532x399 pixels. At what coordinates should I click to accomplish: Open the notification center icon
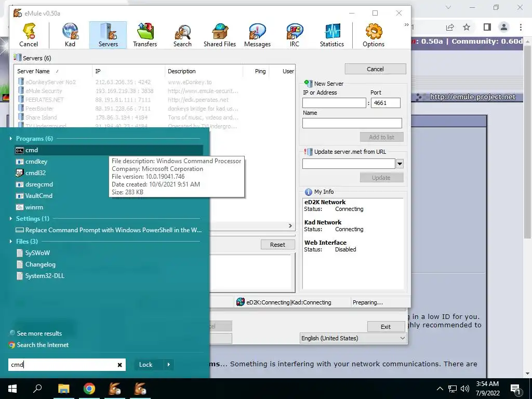(x=515, y=389)
